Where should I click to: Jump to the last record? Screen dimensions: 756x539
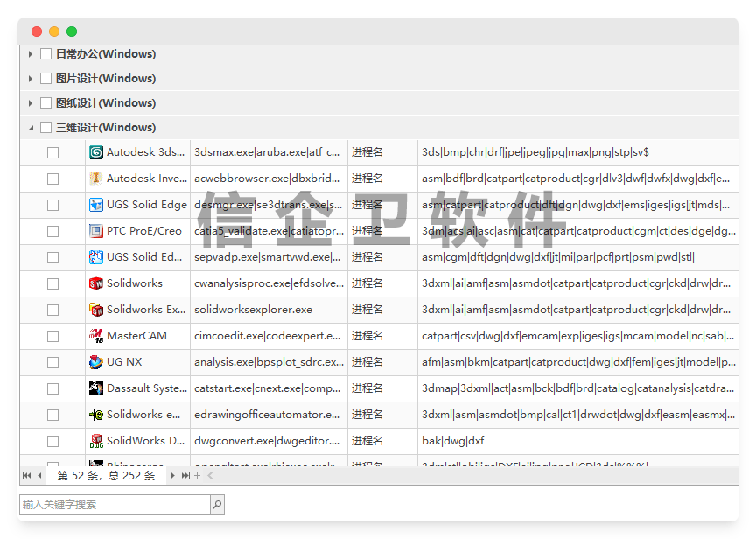pos(185,476)
